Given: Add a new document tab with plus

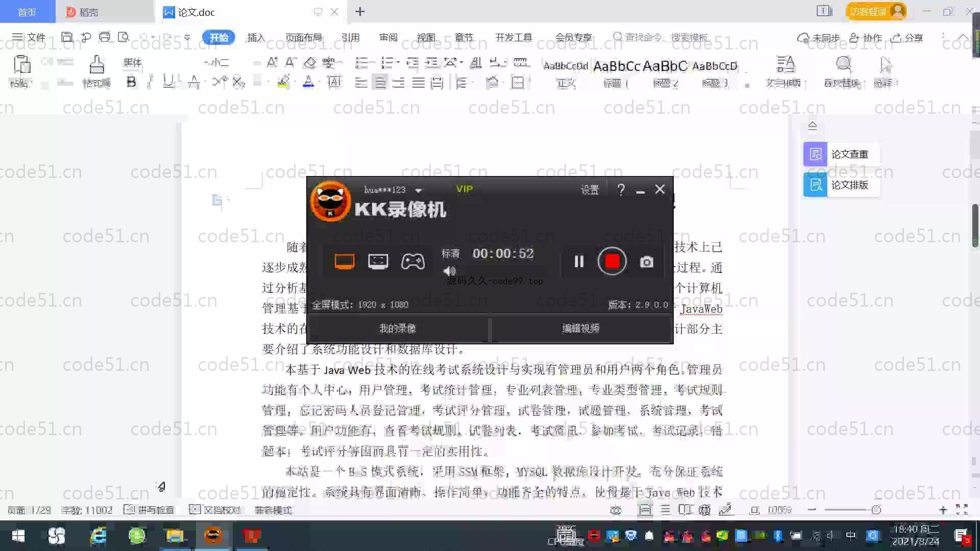Looking at the screenshot, I should click(x=360, y=12).
